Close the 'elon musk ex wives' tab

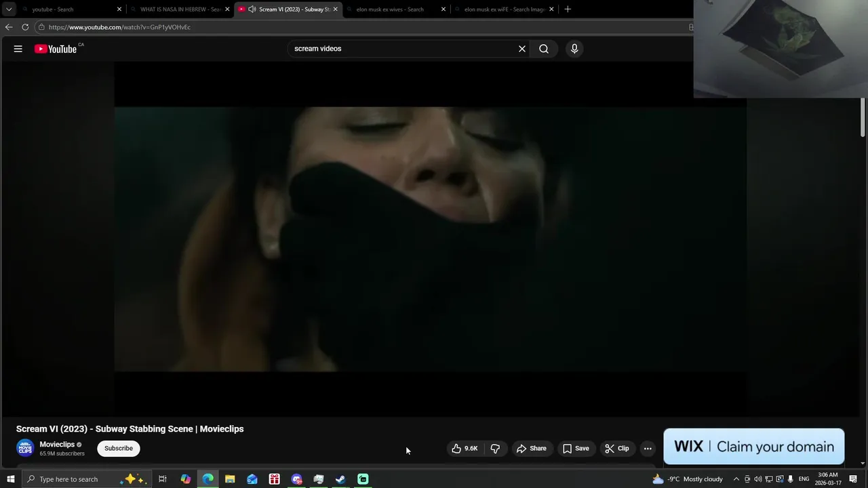[x=443, y=9]
